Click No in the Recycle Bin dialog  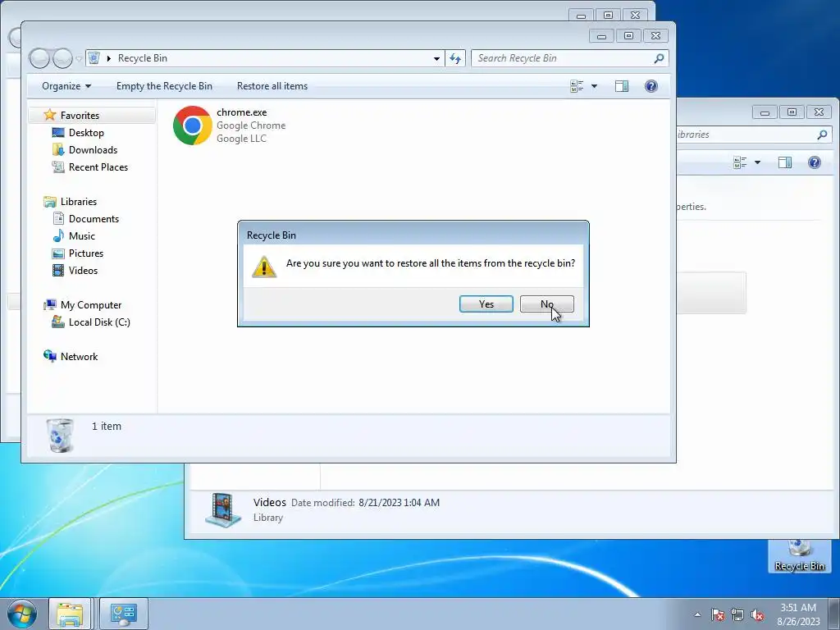pyautogui.click(x=546, y=304)
